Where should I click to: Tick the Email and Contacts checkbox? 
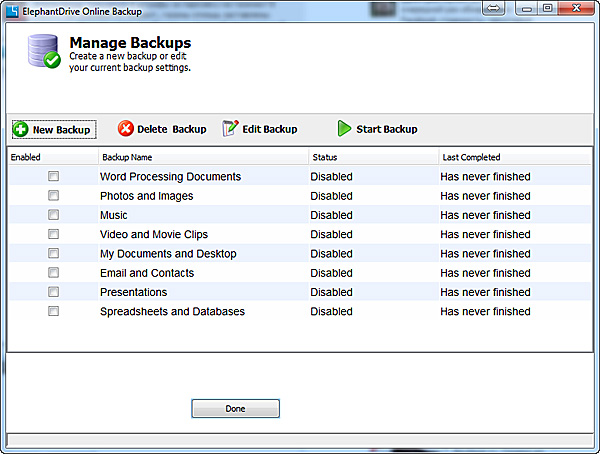[x=54, y=273]
